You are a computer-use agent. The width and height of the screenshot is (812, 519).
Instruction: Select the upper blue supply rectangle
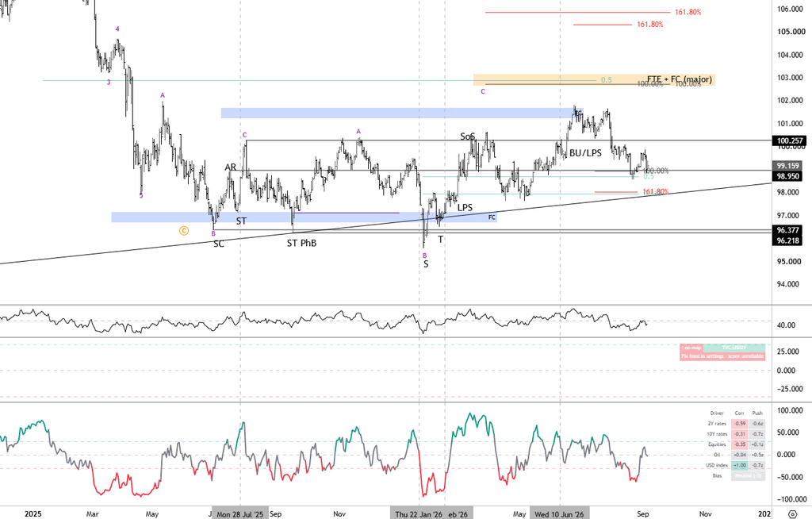[402, 113]
